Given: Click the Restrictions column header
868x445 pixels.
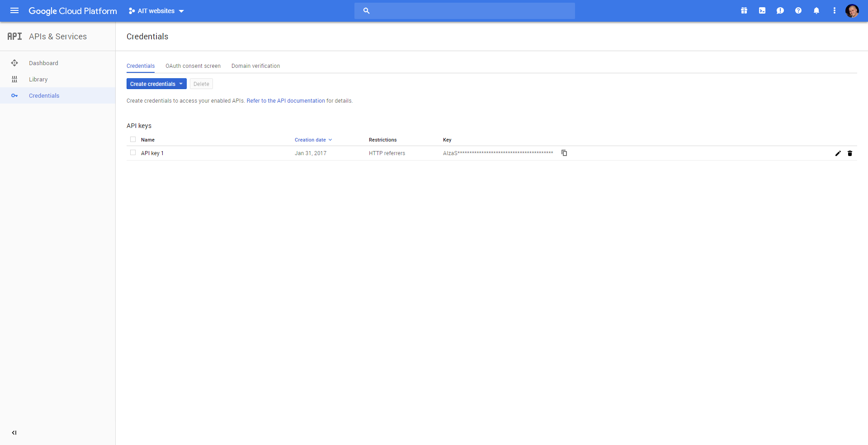Looking at the screenshot, I should (x=382, y=140).
